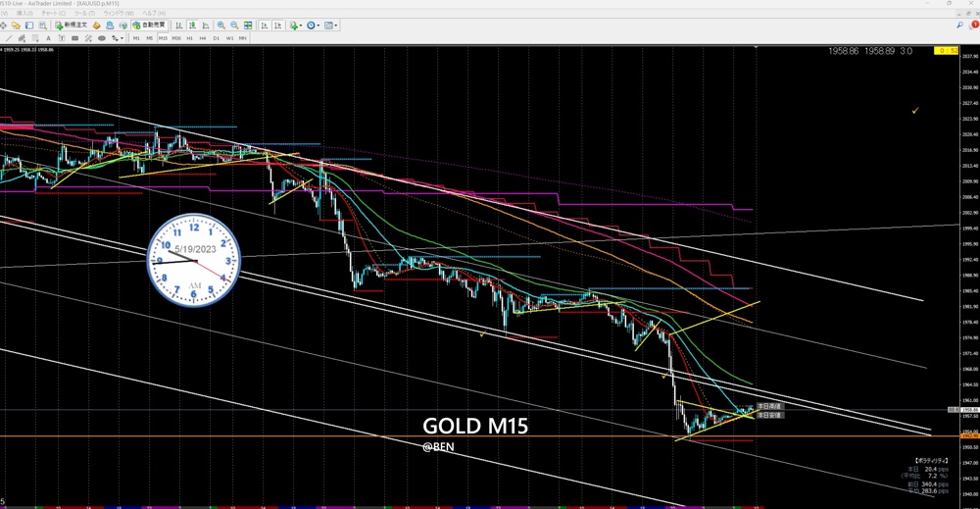Open the indicators list dropdown

point(294,25)
